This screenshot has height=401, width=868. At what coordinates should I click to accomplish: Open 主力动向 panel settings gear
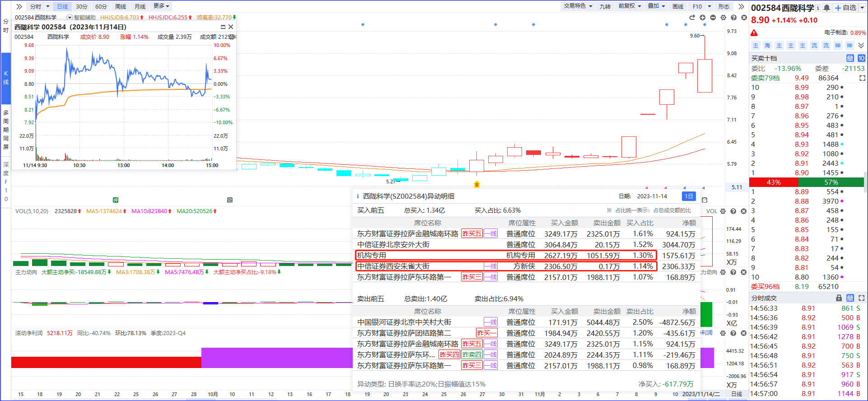pyautogui.click(x=723, y=272)
